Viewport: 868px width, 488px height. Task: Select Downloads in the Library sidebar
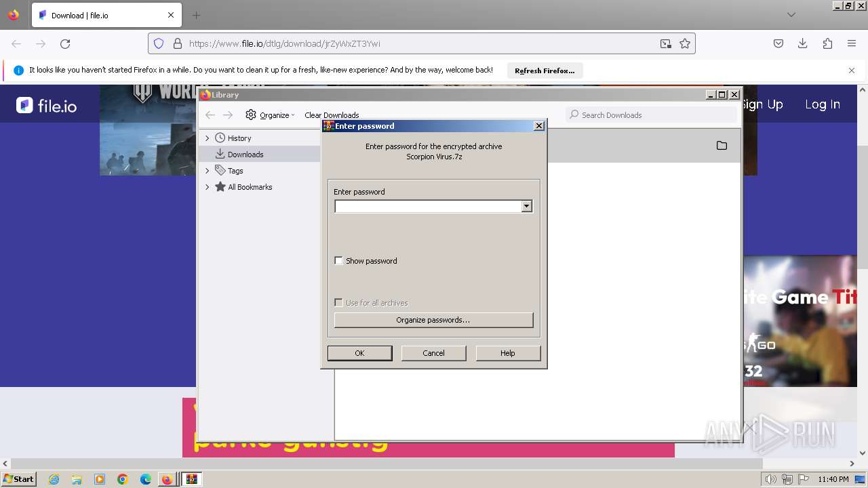pos(245,155)
